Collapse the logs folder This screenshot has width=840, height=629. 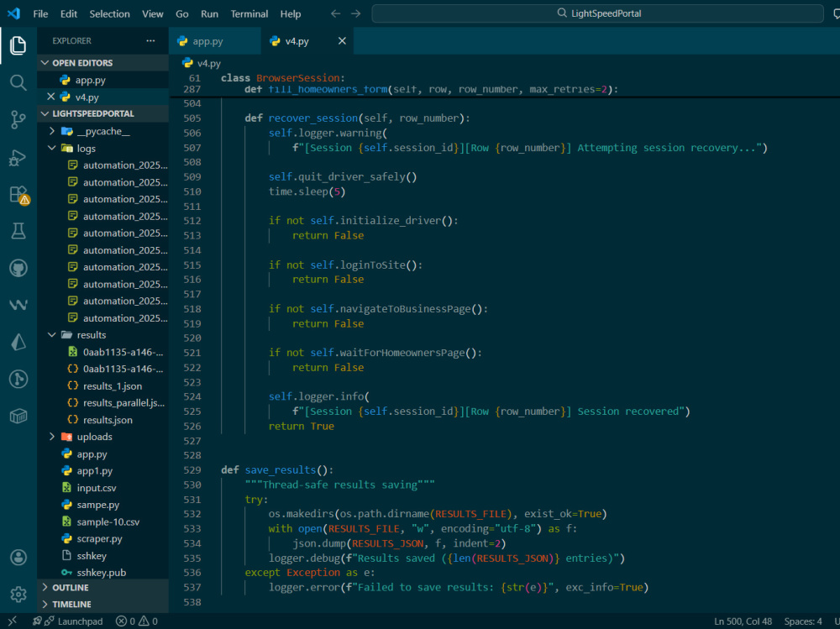(102, 149)
